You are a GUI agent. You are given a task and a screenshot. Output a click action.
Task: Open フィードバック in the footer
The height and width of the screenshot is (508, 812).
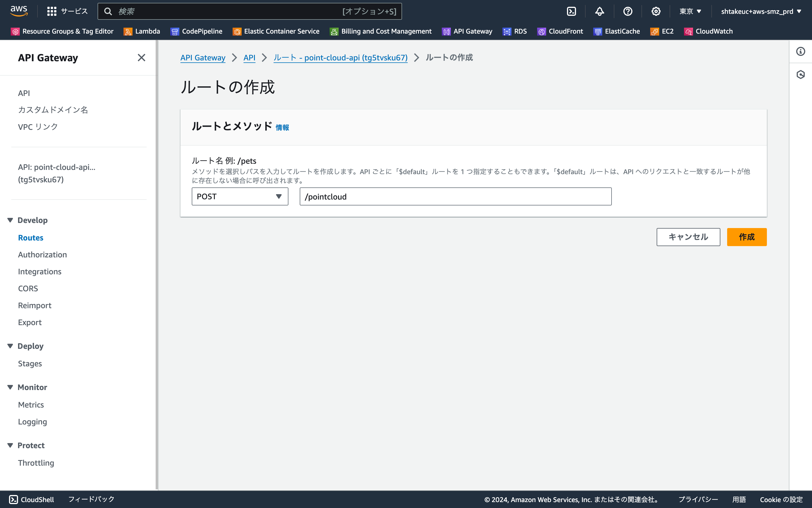click(x=91, y=499)
